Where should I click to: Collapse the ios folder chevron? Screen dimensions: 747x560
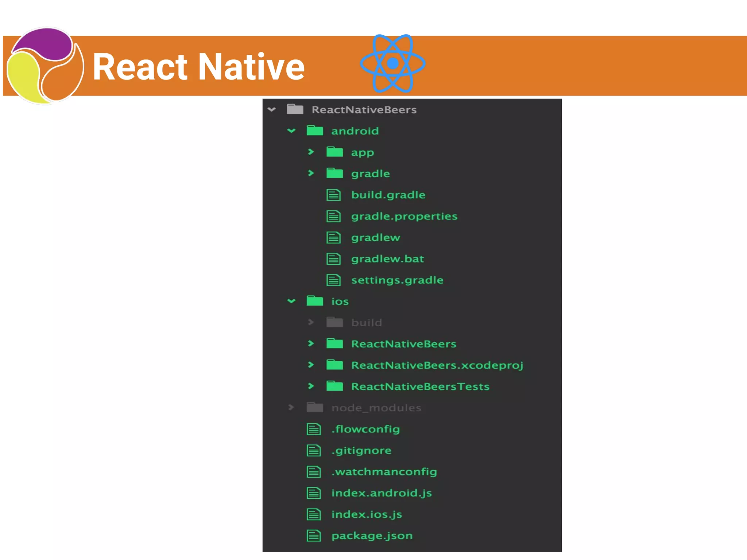pos(291,301)
